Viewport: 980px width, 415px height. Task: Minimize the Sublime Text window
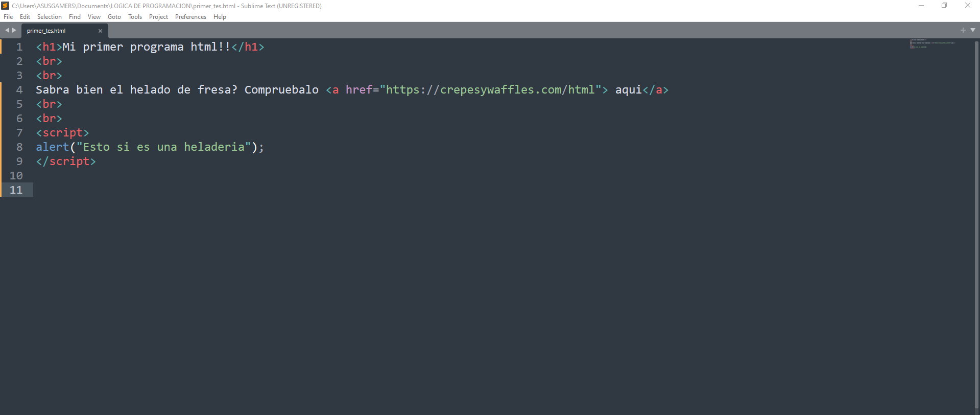[921, 6]
